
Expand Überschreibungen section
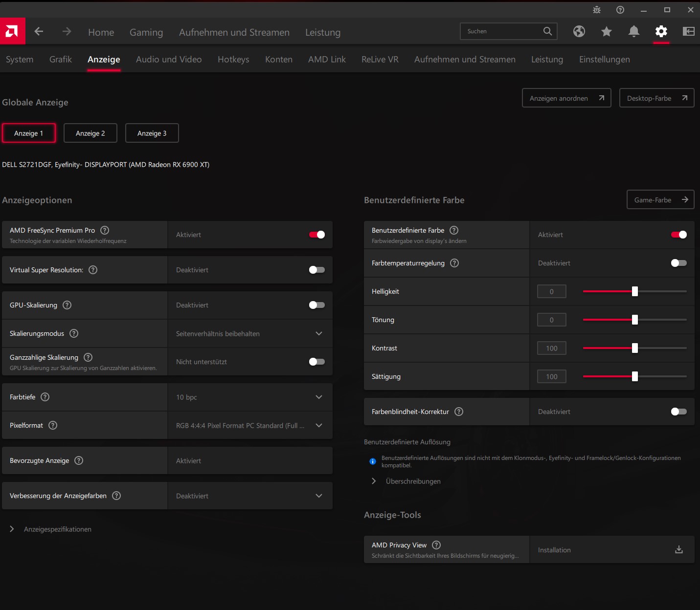[x=406, y=481]
